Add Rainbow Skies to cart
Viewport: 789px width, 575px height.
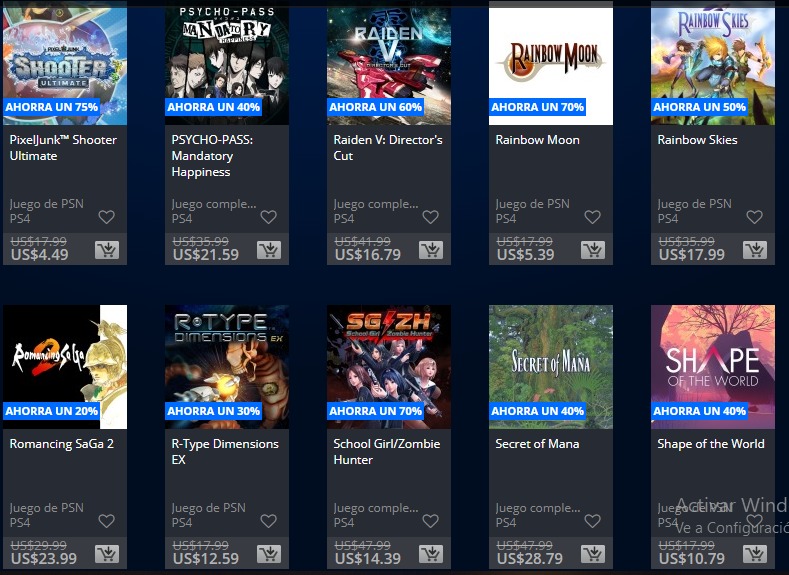click(755, 250)
